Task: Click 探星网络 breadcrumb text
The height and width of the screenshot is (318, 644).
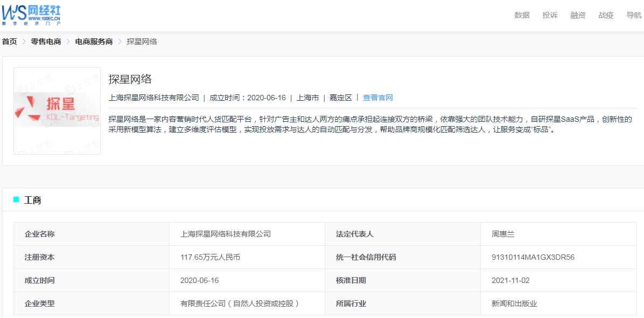Action: (142, 42)
